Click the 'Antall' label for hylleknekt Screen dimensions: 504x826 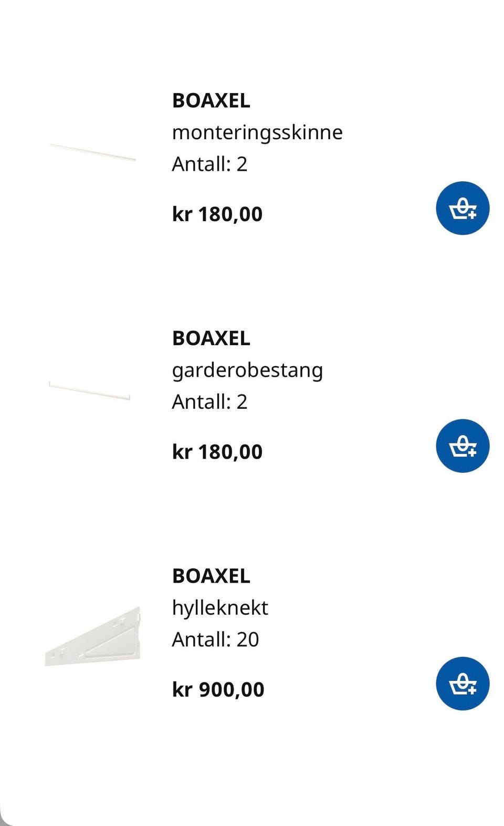201,639
